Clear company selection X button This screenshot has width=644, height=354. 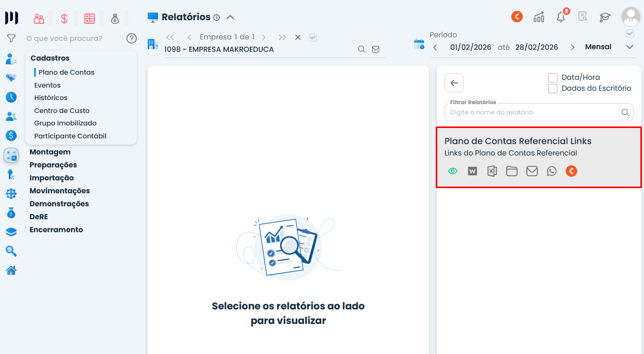[x=298, y=37]
